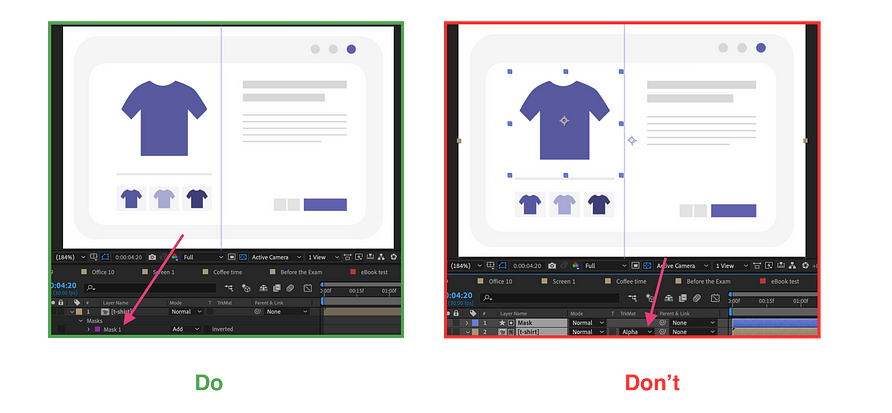This screenshot has width=892, height=413.
Task: Open composition flowchart icon in Do viewer
Action: point(381,257)
